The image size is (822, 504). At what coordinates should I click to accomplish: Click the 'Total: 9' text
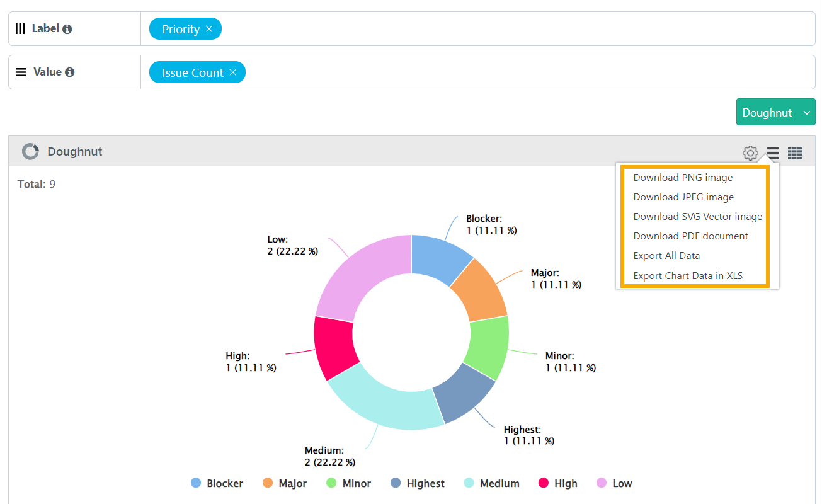pyautogui.click(x=37, y=184)
